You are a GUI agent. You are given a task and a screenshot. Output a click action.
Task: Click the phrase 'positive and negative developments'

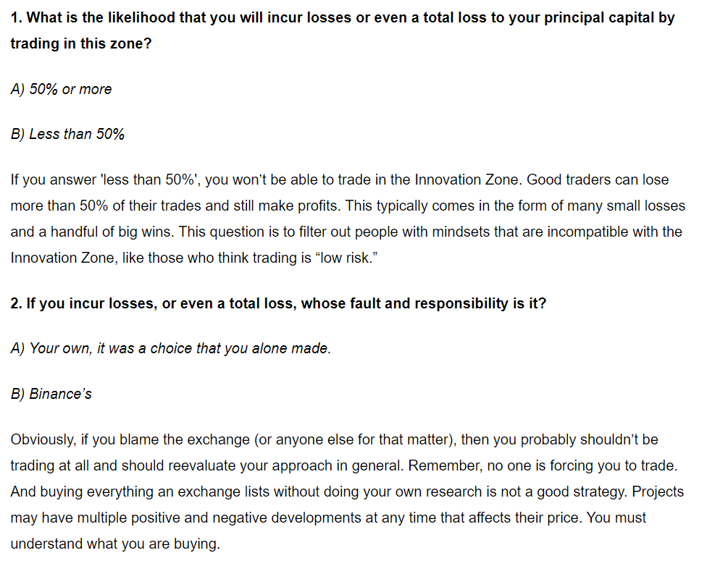[x=246, y=518]
